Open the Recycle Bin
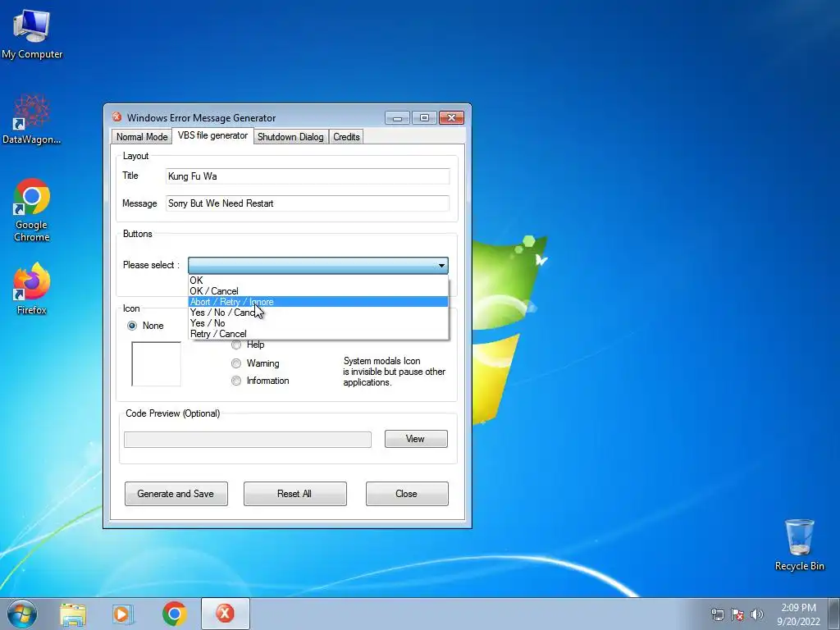 pyautogui.click(x=799, y=545)
